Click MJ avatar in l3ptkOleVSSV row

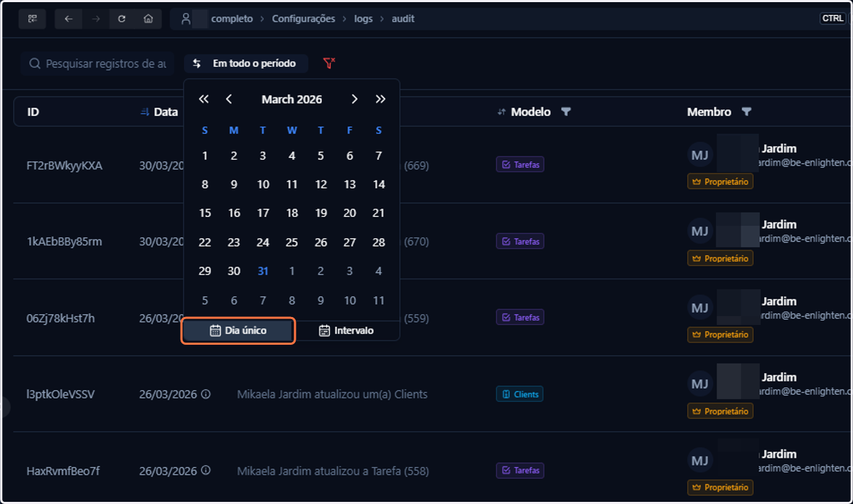tap(700, 384)
